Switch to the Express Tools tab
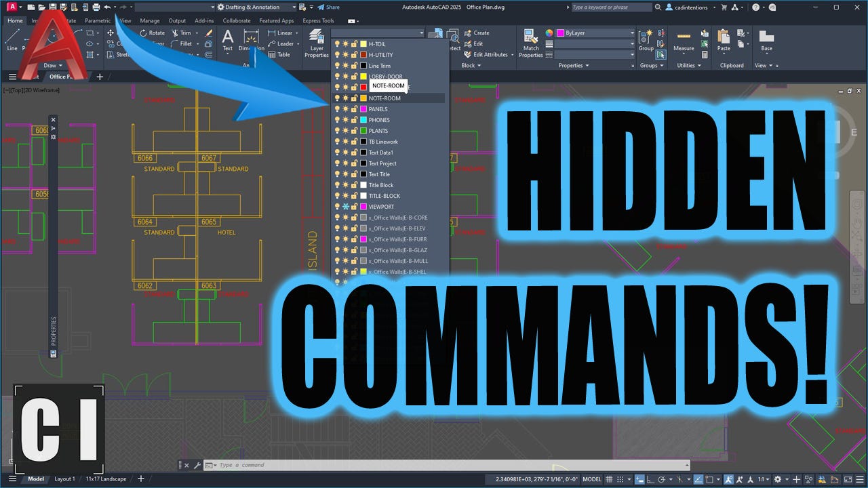Viewport: 868px width, 488px height. click(318, 21)
